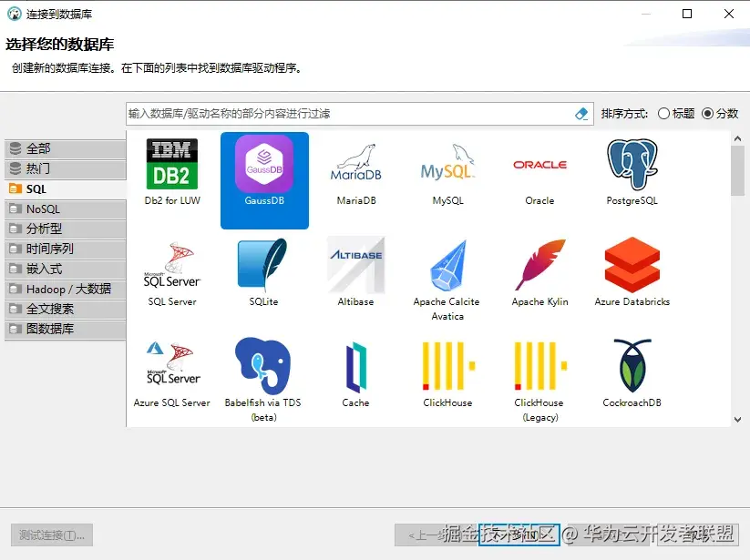Open the 热门 category
This screenshot has width=750, height=560.
click(x=66, y=168)
